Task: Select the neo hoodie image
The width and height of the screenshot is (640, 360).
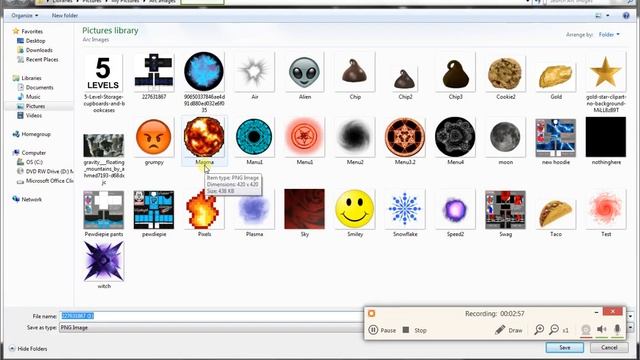Action: (x=555, y=138)
